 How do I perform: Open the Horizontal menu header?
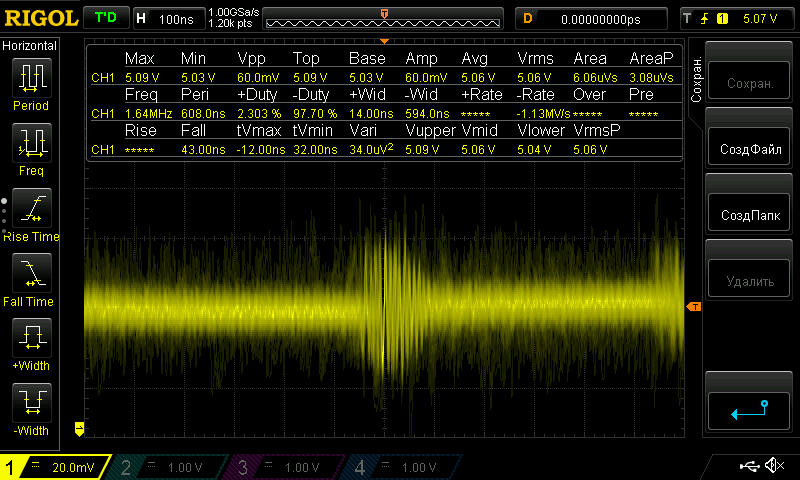(x=31, y=46)
